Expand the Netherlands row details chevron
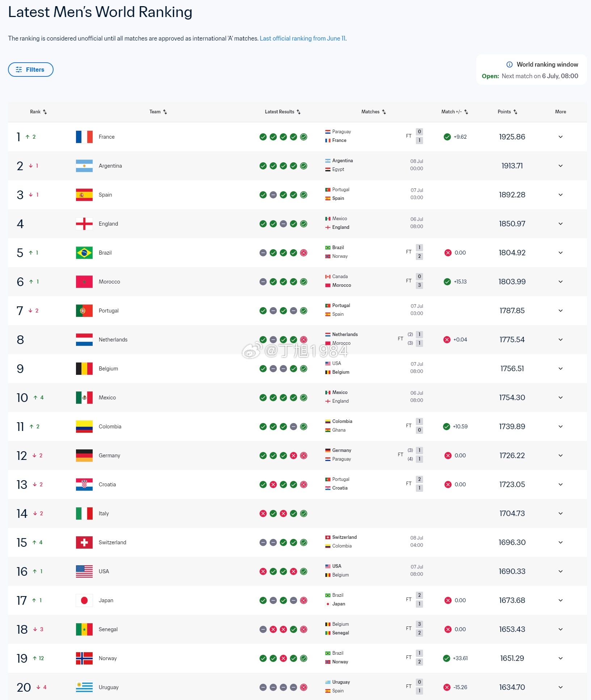 point(560,340)
